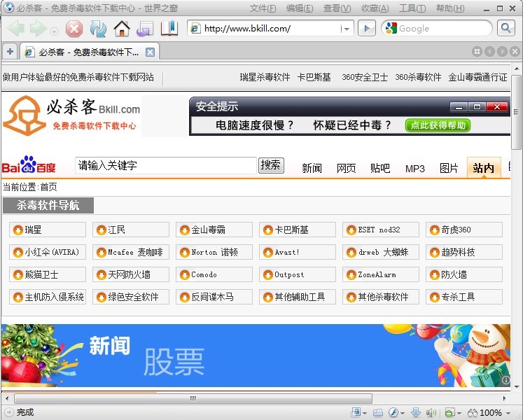The height and width of the screenshot is (420, 523).
Task: Click the magnifier search button in toolbar
Action: tap(505, 29)
